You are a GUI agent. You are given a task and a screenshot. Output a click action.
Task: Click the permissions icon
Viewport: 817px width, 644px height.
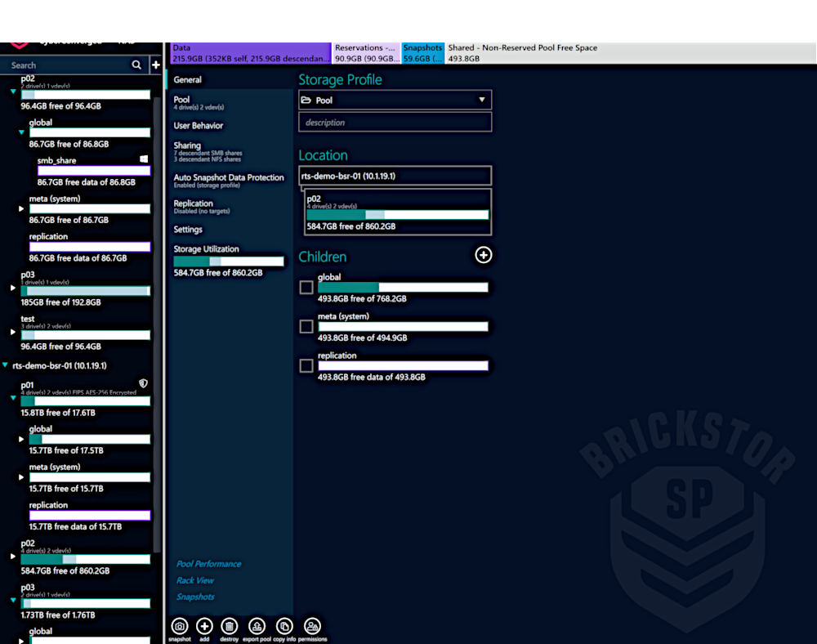click(x=312, y=626)
